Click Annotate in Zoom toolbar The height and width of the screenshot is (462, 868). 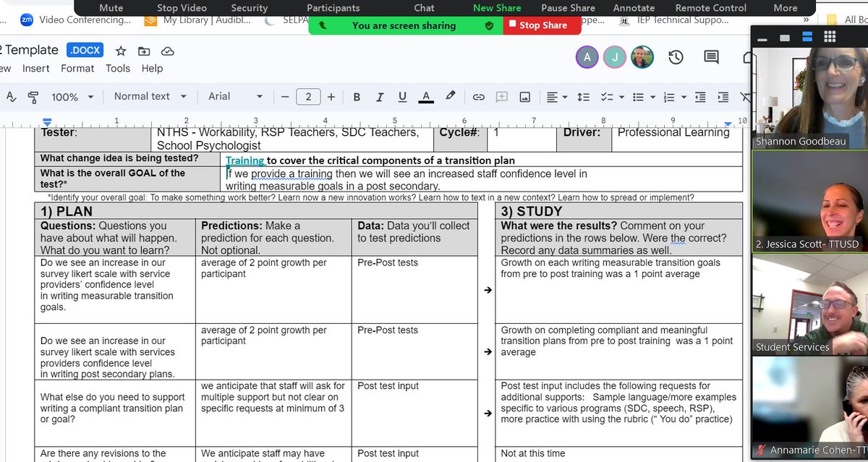point(634,8)
